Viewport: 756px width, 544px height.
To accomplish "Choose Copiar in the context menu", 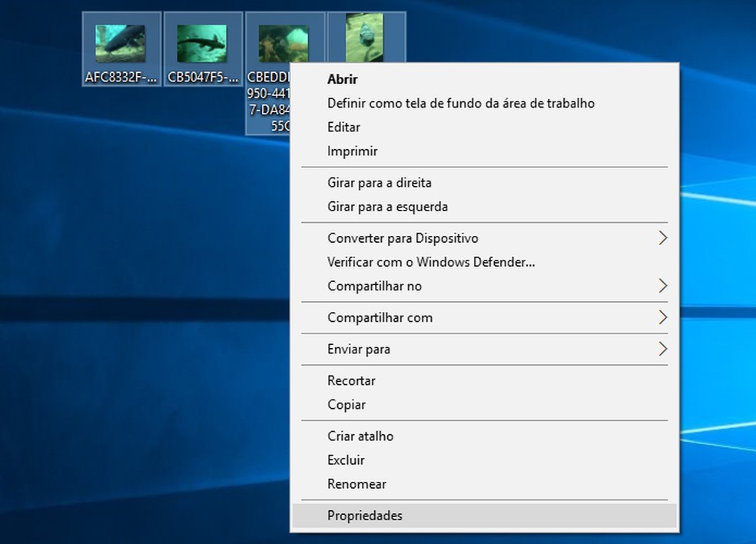I will tap(484, 405).
